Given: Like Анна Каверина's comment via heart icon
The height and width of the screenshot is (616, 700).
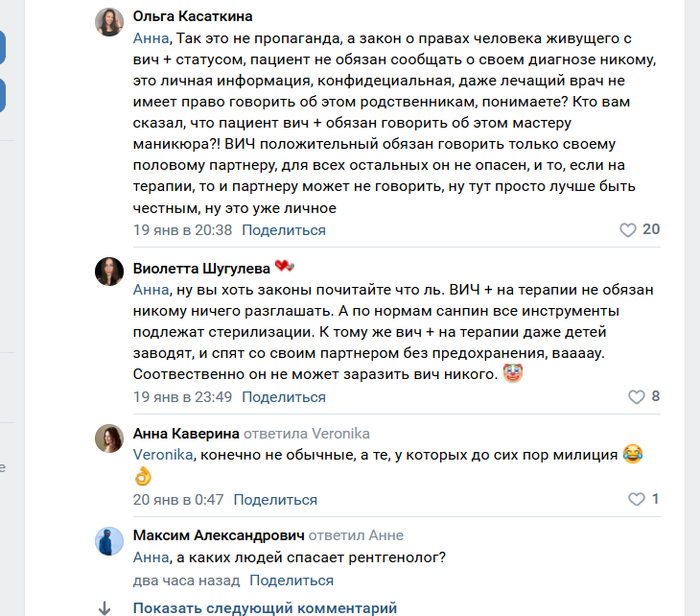Looking at the screenshot, I should (636, 499).
